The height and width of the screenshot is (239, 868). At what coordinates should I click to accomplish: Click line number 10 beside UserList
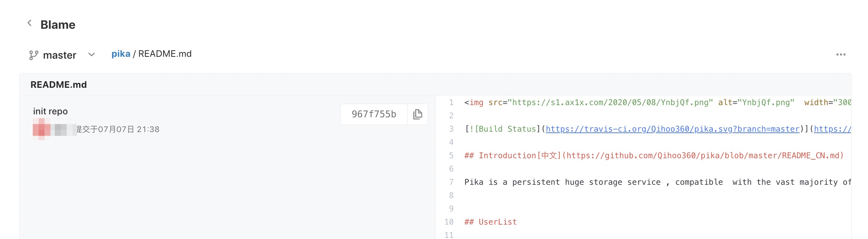pos(449,222)
